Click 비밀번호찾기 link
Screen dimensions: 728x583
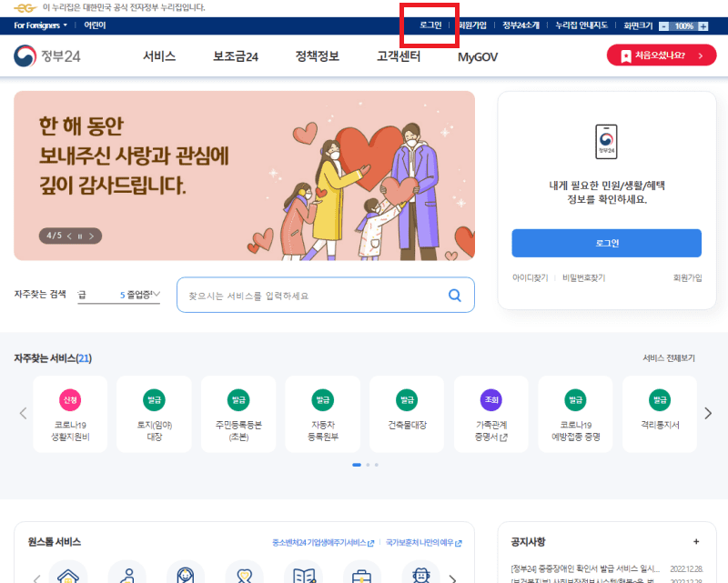pyautogui.click(x=583, y=277)
